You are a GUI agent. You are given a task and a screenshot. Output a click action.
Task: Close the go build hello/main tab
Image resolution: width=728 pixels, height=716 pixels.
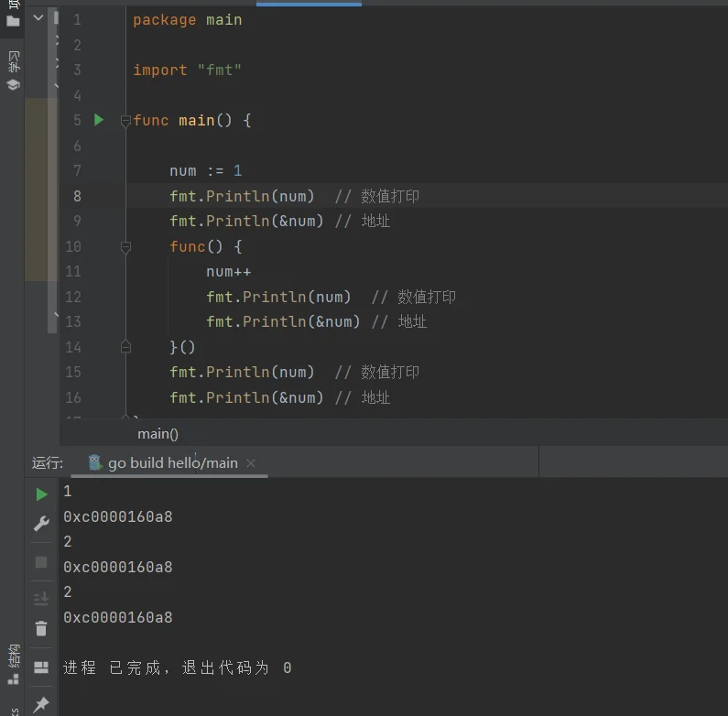pyautogui.click(x=251, y=463)
